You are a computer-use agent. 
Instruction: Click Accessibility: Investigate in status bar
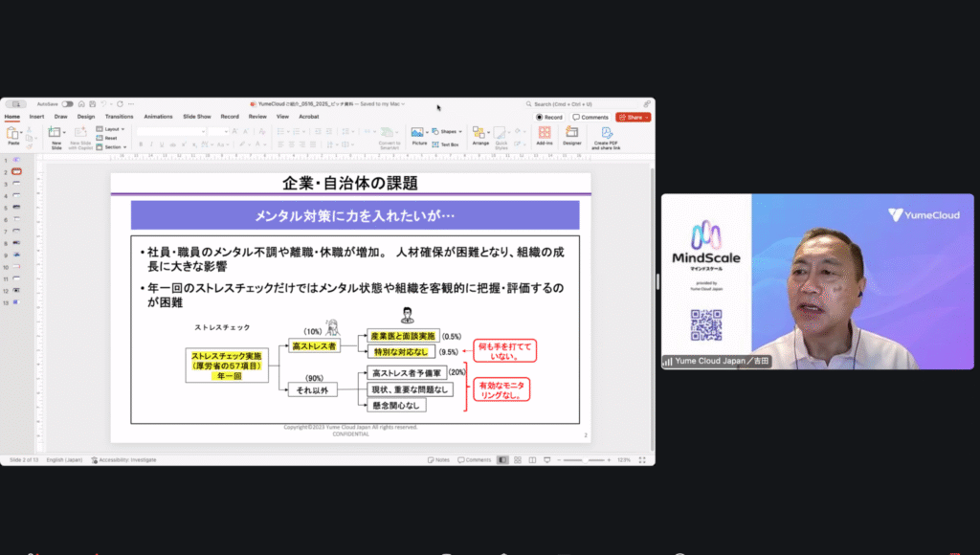coord(123,460)
